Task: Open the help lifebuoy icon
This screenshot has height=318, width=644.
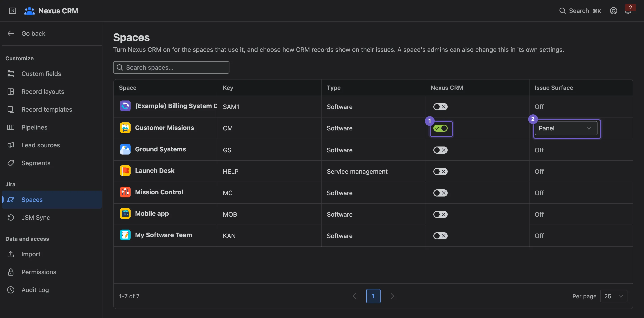Action: [x=614, y=11]
